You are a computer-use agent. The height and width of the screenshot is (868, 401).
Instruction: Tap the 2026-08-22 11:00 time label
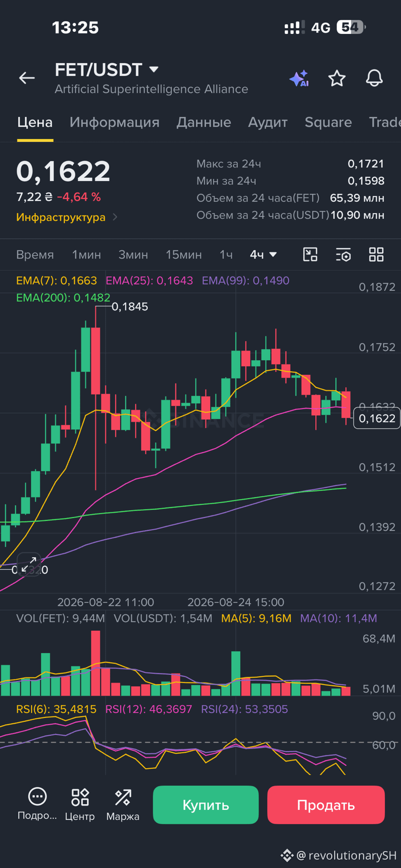click(106, 602)
